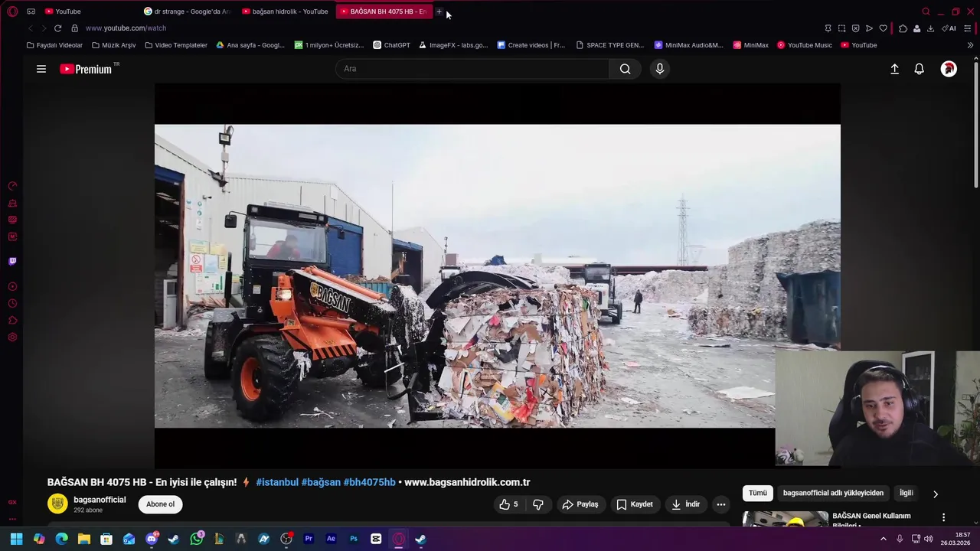
Task: Open Opera extensions cube icon
Action: (903, 28)
